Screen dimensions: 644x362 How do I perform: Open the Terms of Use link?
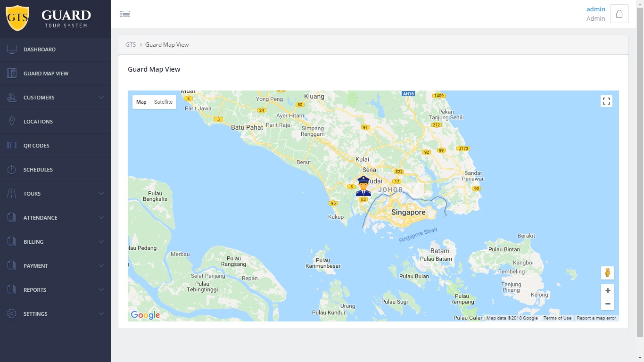(557, 318)
